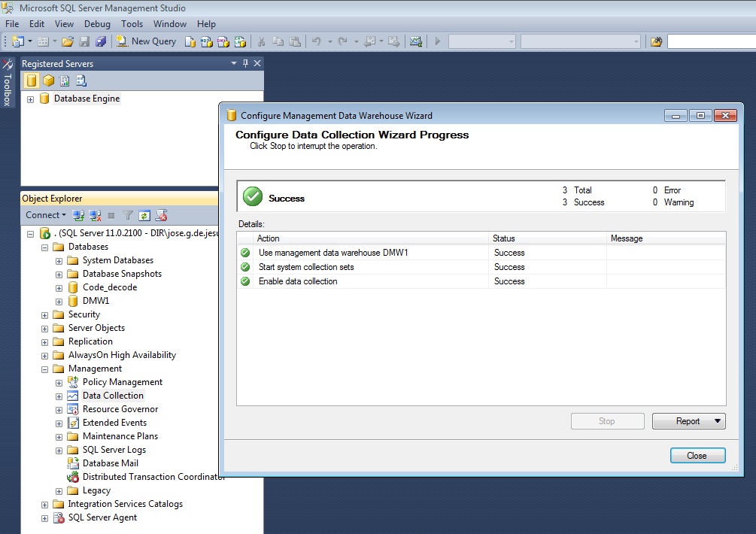Open the Edit menu
Screen dimensions: 756x534
[x=37, y=23]
